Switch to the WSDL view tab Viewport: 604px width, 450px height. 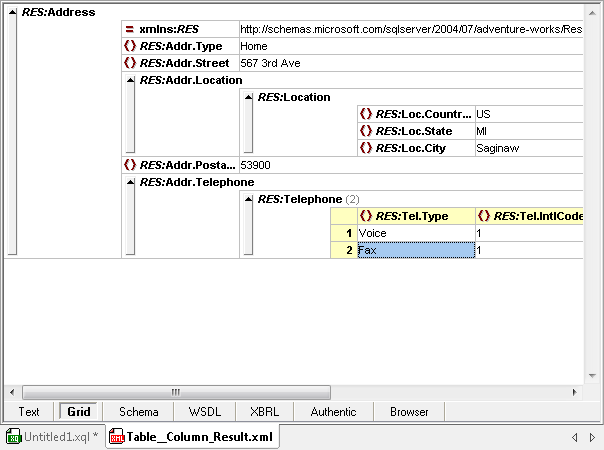[205, 412]
